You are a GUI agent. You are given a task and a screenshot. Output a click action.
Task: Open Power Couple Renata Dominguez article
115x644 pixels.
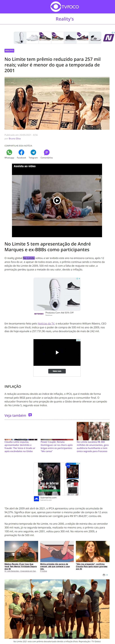pos(57,447)
